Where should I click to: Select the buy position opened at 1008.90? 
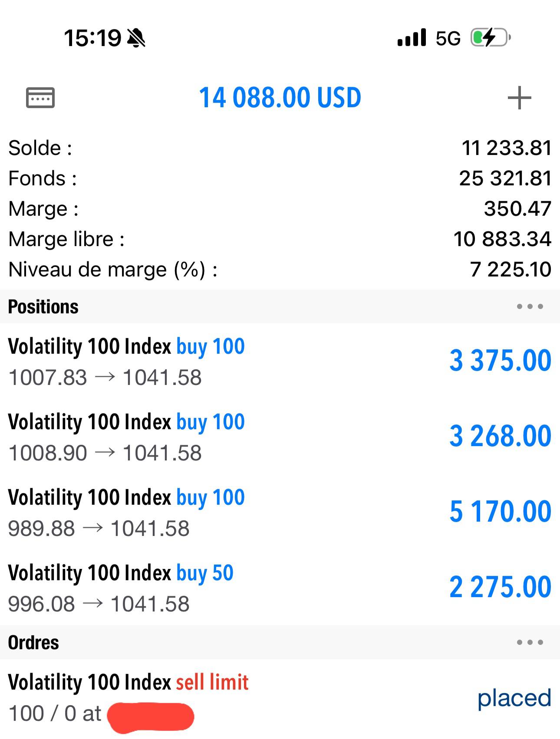click(x=280, y=437)
